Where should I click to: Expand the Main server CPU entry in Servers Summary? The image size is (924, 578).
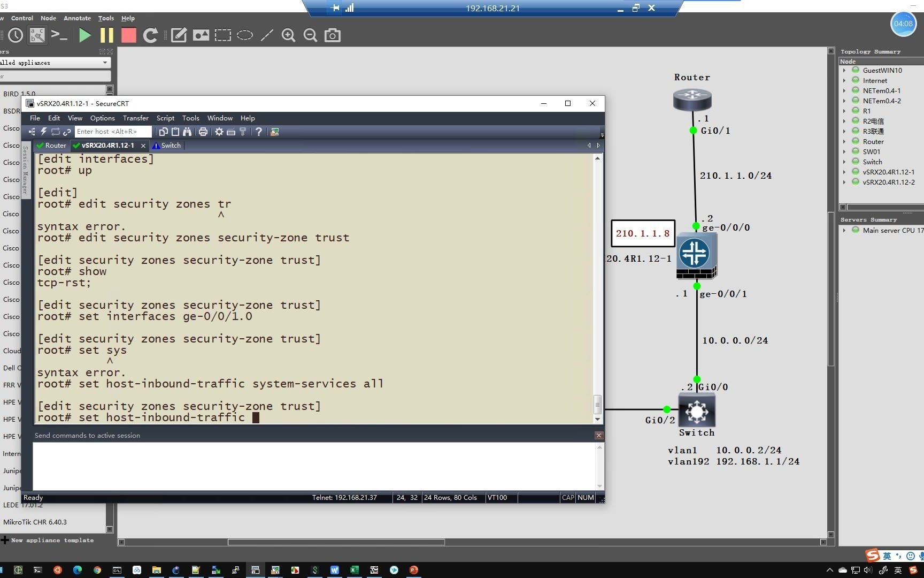[845, 230]
